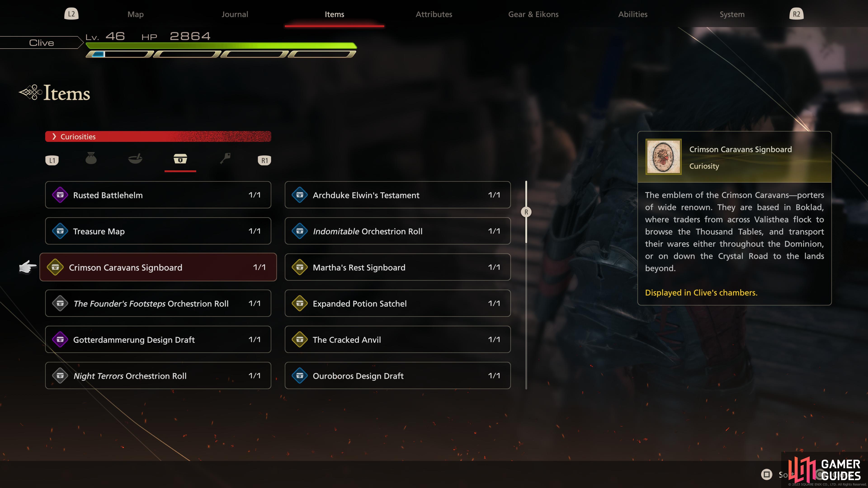Select Ouroboros Design Draft entry
This screenshot has width=868, height=488.
coord(398,376)
